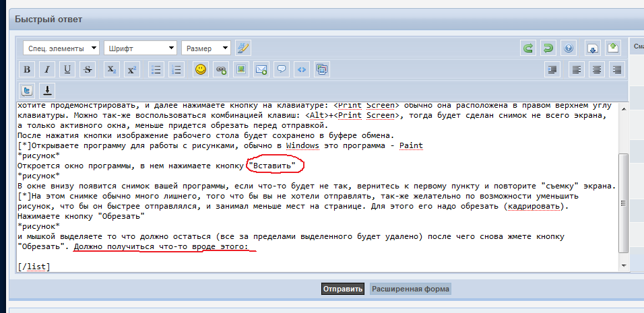
Task: Open the Расширенная форма editor
Action: point(410,289)
